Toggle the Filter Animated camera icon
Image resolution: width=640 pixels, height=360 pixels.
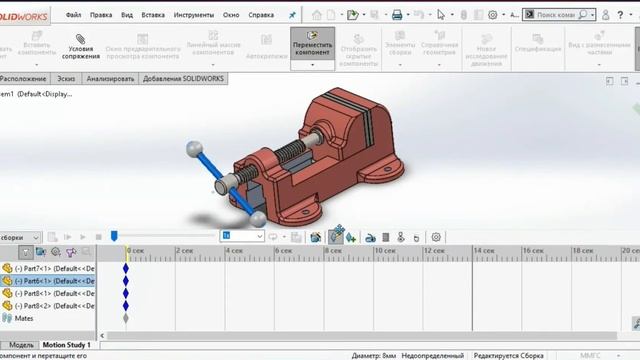40,252
